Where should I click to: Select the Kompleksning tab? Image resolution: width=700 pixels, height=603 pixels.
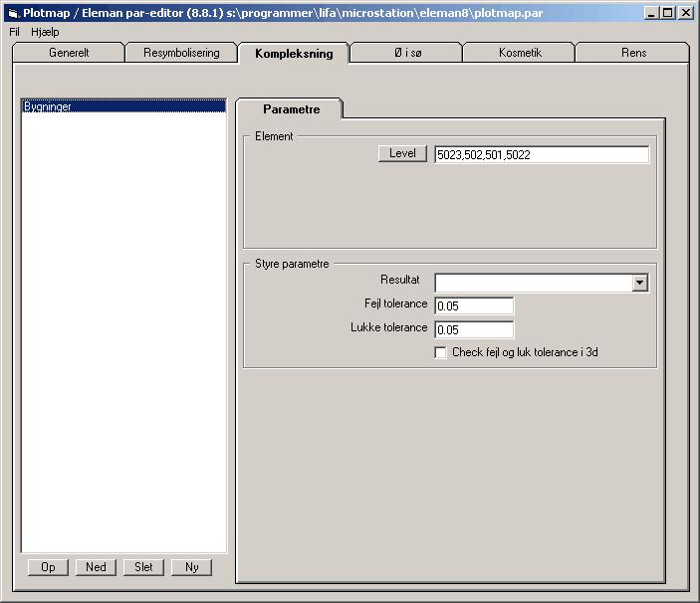tap(294, 54)
